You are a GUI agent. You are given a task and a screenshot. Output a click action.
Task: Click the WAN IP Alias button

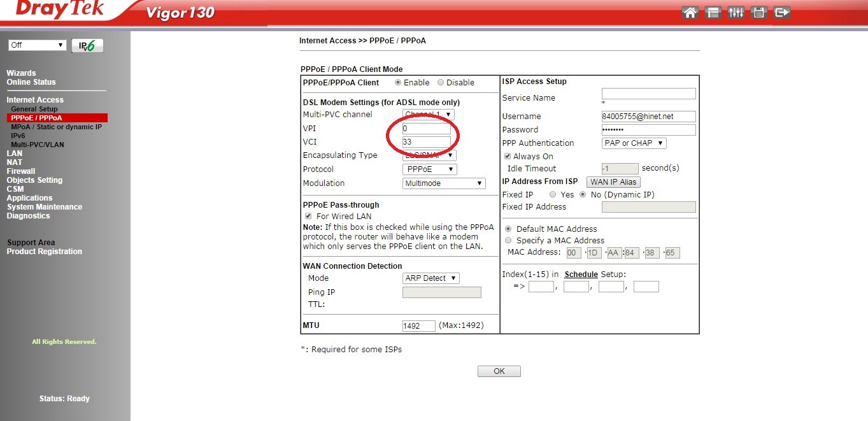tap(613, 182)
